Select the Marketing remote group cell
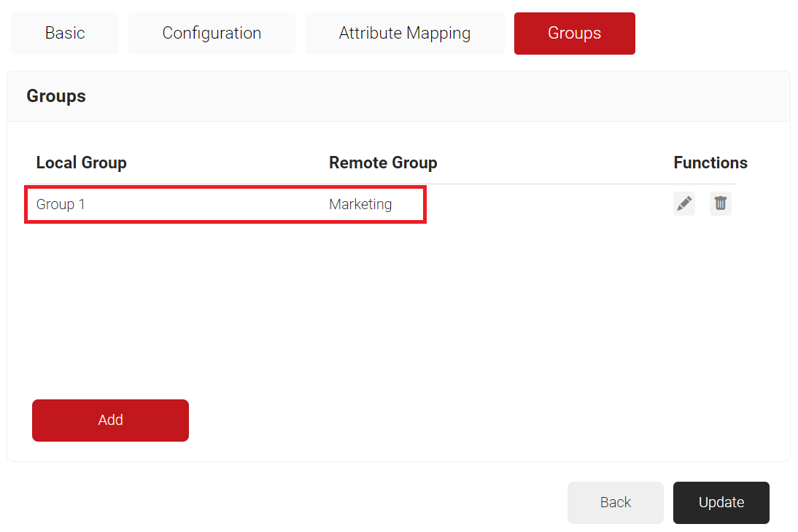Image resolution: width=798 pixels, height=532 pixels. pyautogui.click(x=360, y=205)
